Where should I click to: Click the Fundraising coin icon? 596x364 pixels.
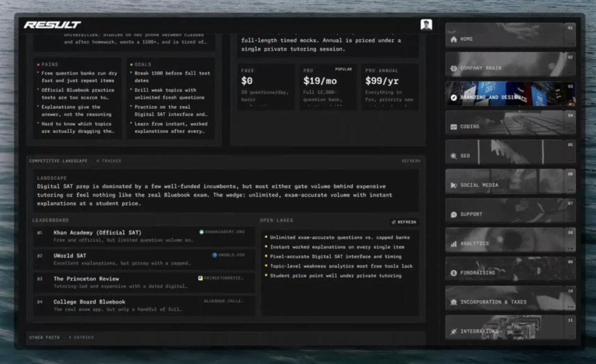[454, 273]
